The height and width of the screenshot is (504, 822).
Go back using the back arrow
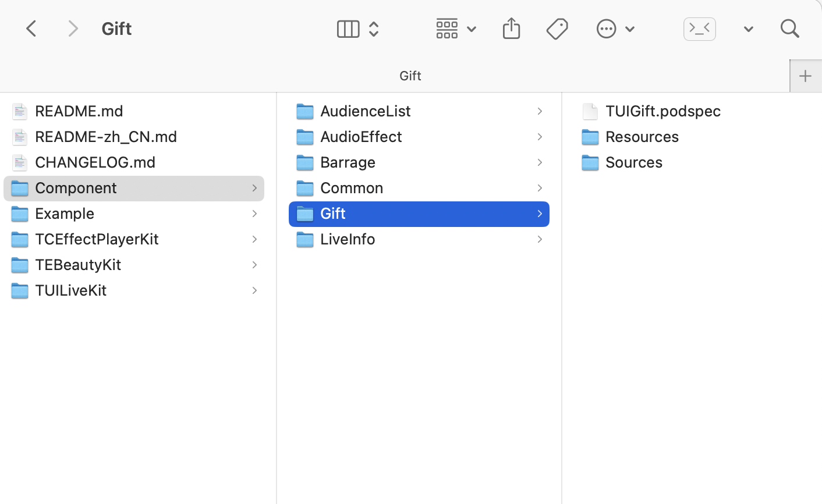pyautogui.click(x=31, y=29)
